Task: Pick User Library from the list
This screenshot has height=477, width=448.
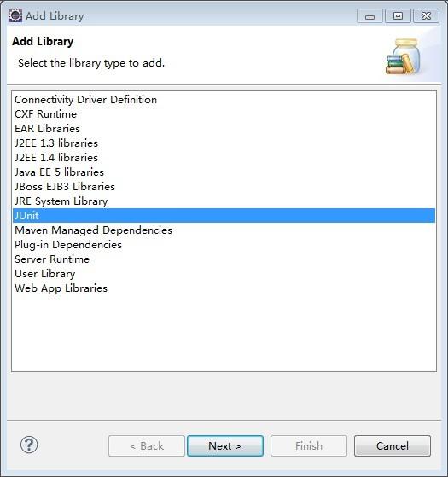Action: 224,274
